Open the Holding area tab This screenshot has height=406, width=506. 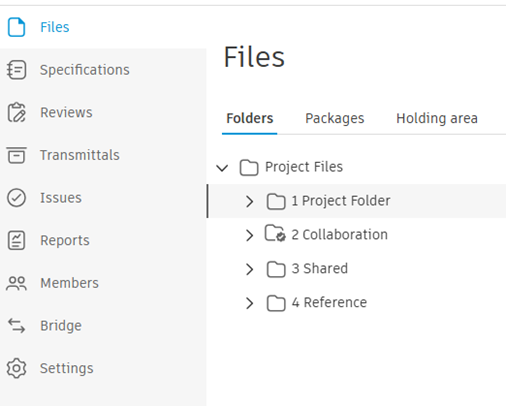click(x=437, y=118)
